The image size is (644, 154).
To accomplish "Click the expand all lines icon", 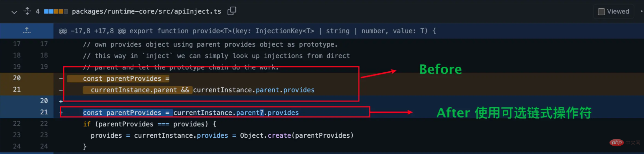I will click(27, 11).
